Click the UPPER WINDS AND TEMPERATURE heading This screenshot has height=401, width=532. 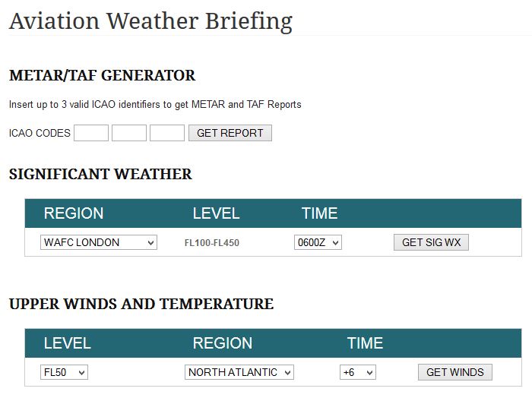pyautogui.click(x=141, y=304)
